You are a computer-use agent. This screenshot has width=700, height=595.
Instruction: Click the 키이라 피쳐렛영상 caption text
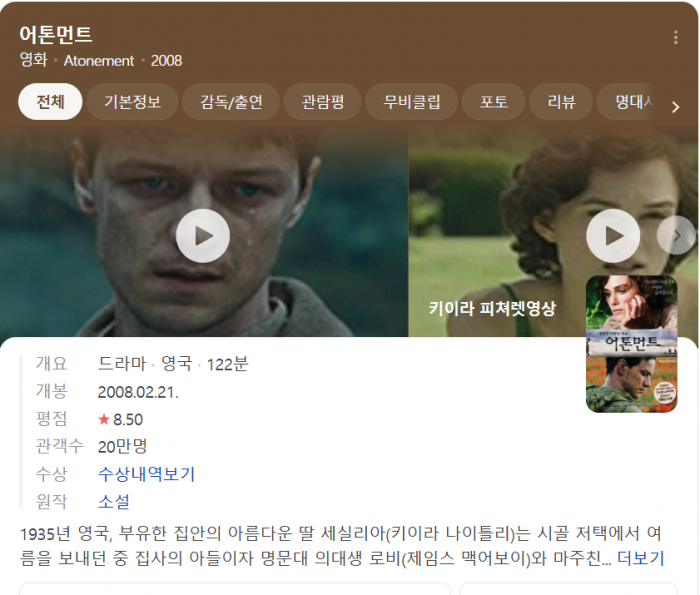coord(492,308)
